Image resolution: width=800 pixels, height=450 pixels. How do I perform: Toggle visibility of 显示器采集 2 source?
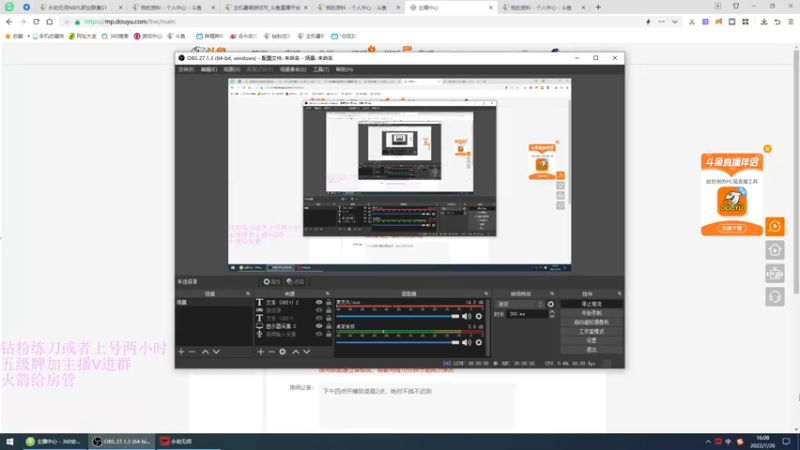[x=319, y=326]
